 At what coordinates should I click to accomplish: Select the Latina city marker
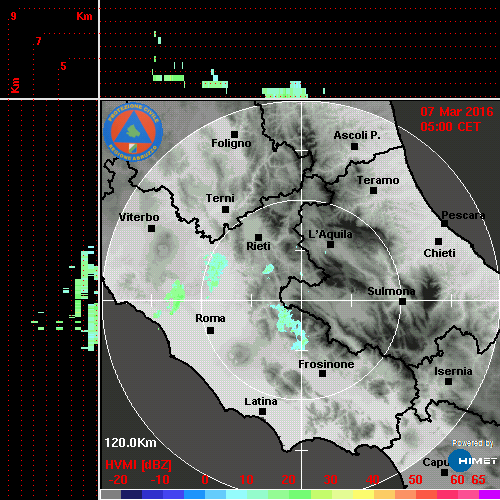[x=262, y=411]
